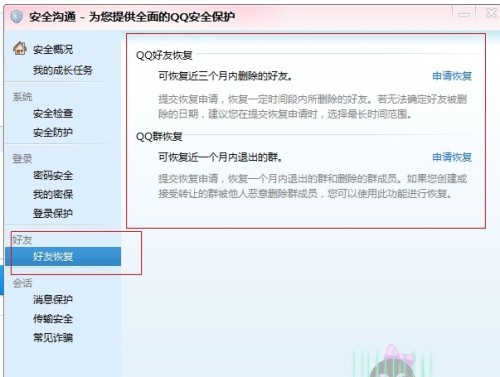The height and width of the screenshot is (377, 500).
Task: Click the QQ好友恢复 section heading
Action: click(x=164, y=55)
